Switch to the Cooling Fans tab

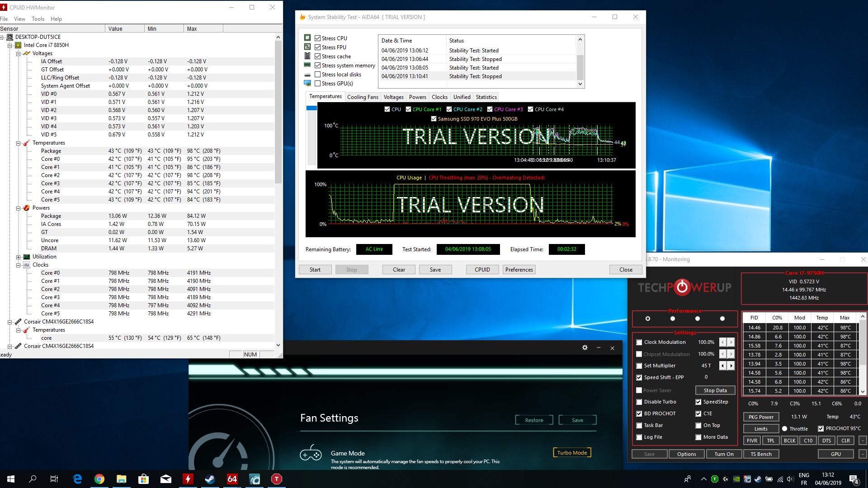tap(363, 97)
